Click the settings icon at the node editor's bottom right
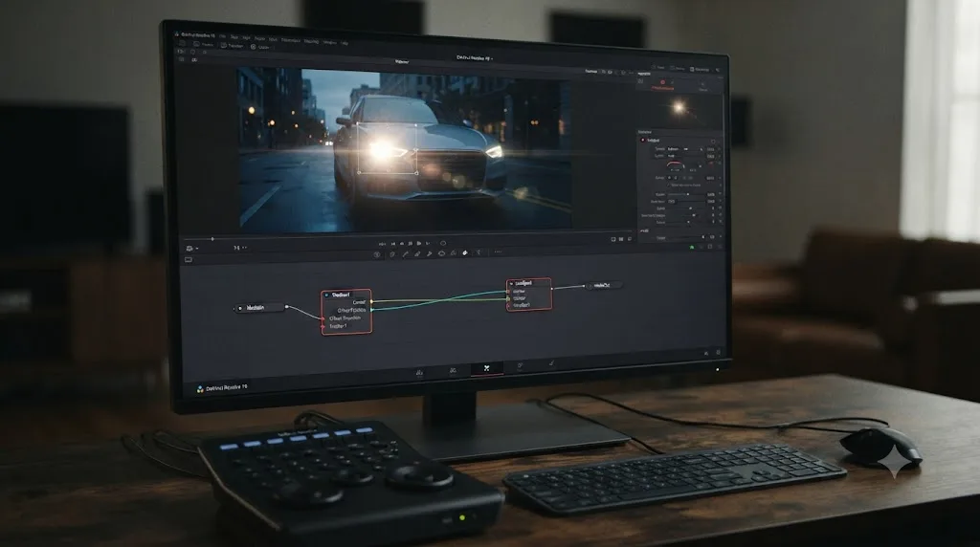This screenshot has width=980, height=547. 718,353
